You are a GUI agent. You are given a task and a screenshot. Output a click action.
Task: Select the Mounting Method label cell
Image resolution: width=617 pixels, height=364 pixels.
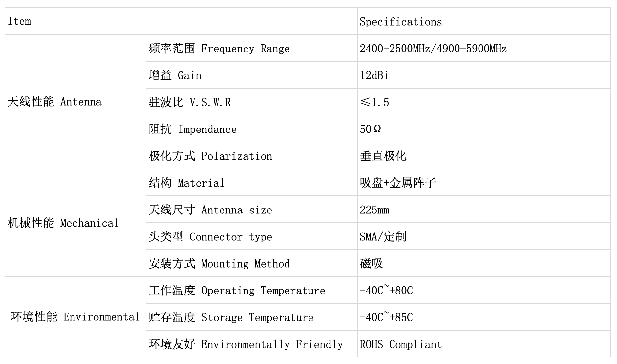(252, 263)
